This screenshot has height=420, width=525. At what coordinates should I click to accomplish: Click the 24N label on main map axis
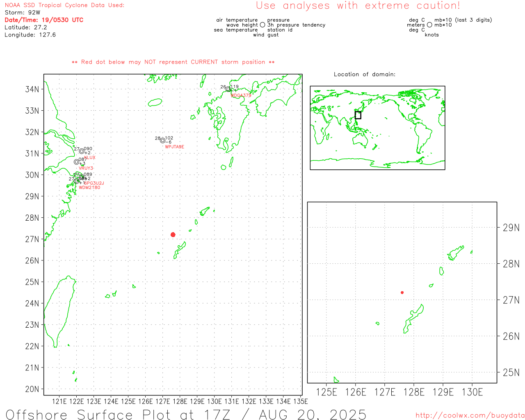(x=32, y=304)
